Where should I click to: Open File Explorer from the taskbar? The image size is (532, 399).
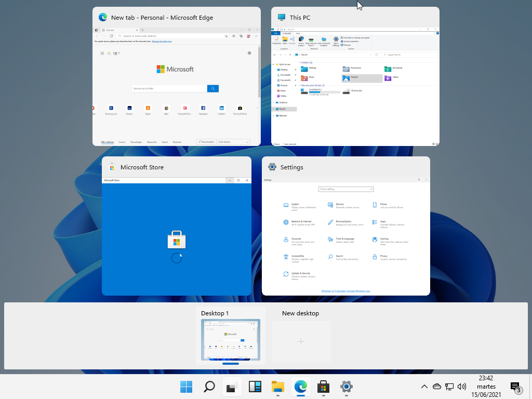point(277,387)
